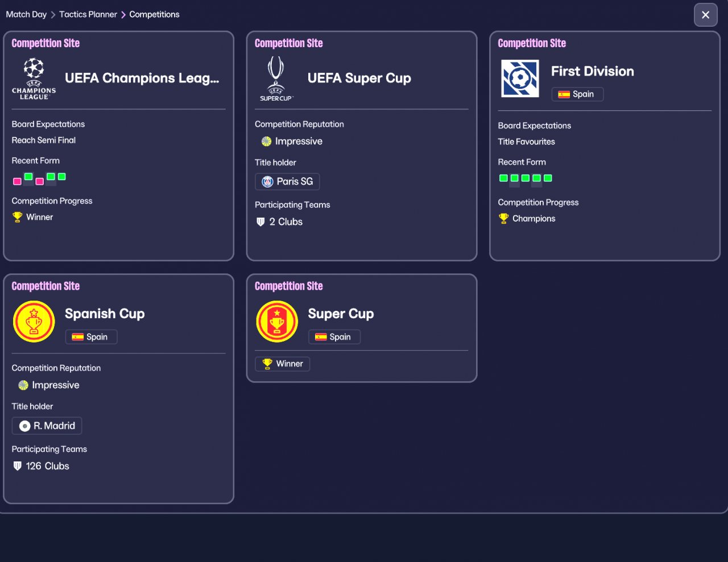Click the shield icon beside 2 Clubs

point(260,222)
